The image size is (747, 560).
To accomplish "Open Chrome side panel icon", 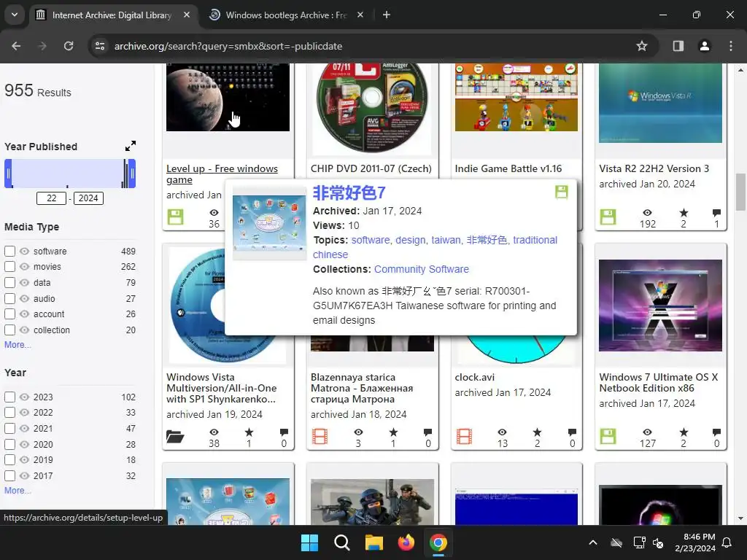I will [x=678, y=46].
